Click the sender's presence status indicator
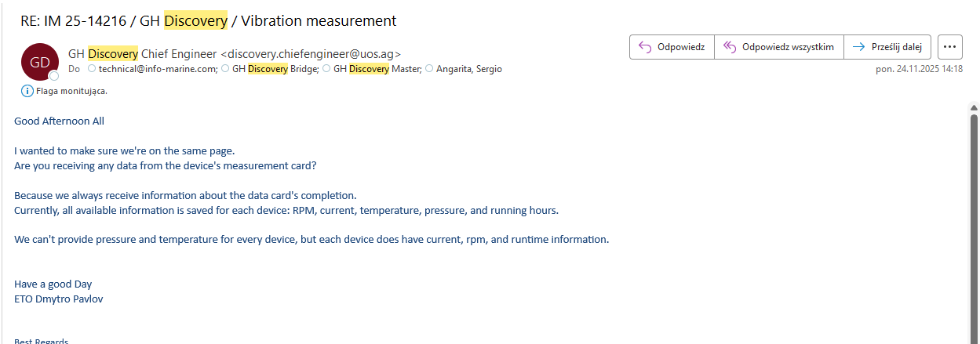 point(54,76)
